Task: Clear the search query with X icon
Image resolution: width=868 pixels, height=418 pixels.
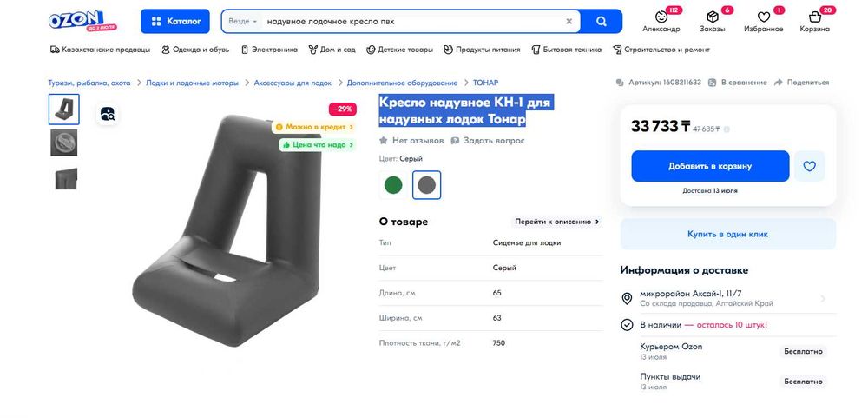Action: click(x=569, y=22)
